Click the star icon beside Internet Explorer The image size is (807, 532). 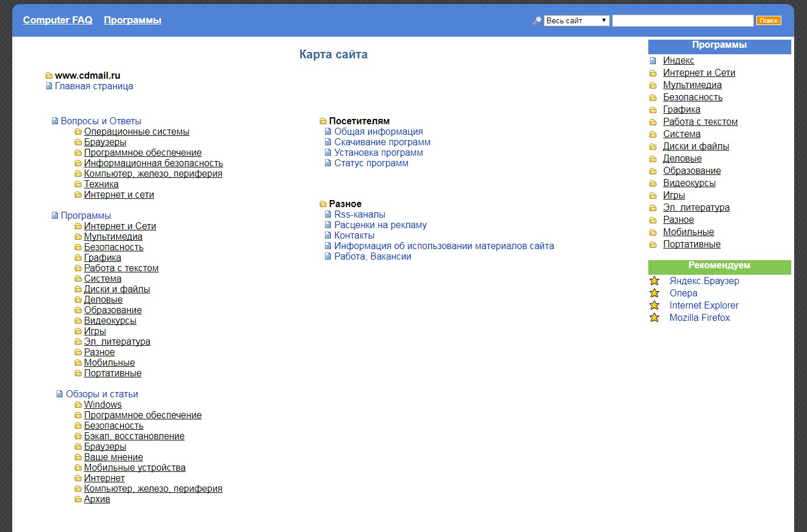tap(655, 305)
